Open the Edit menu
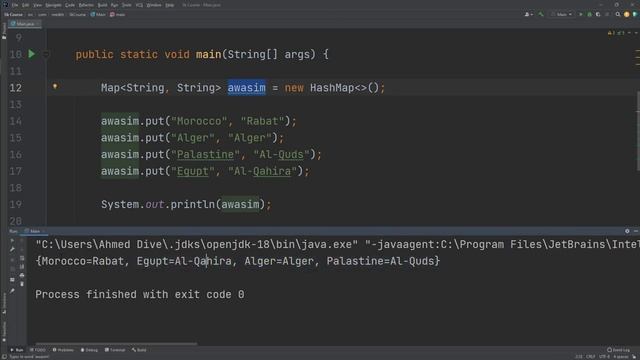Screen dimensions: 640x360 pos(25,5)
